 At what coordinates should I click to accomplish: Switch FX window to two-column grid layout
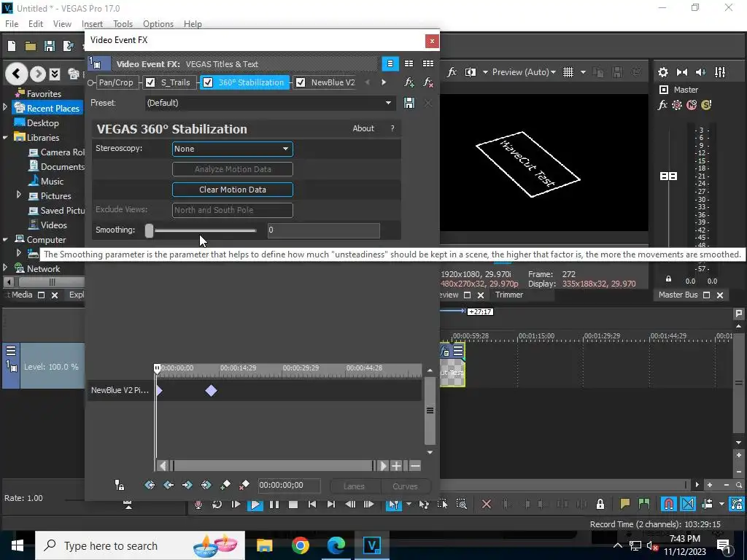(x=409, y=63)
